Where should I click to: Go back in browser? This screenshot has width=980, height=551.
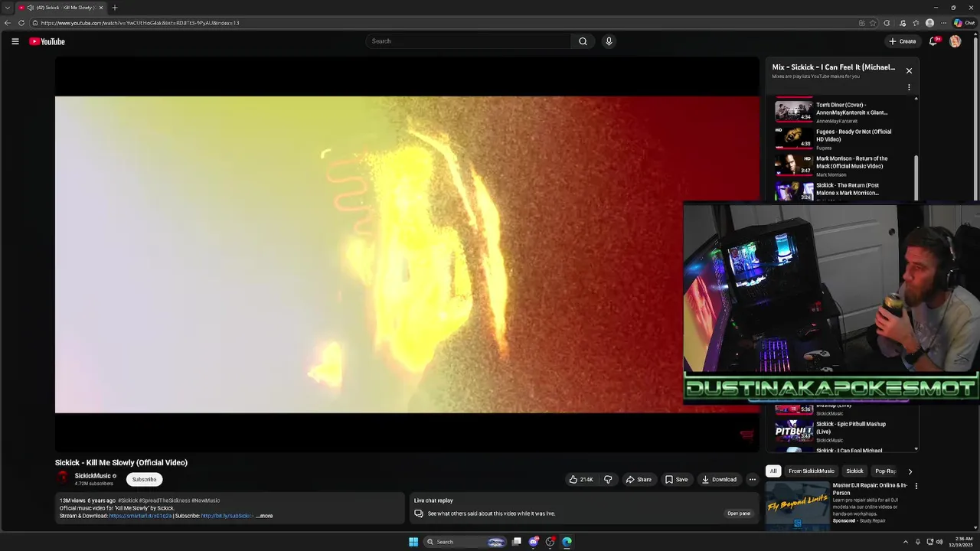8,23
